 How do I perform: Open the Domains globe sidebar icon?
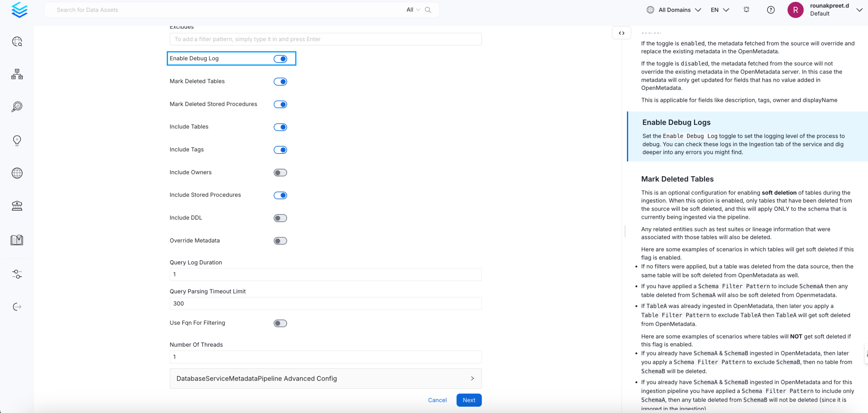(x=17, y=173)
